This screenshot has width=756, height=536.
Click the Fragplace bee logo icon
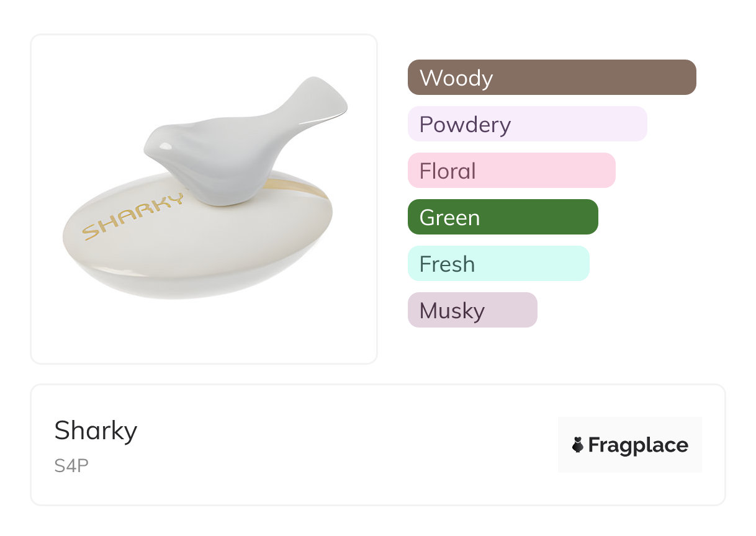point(578,445)
